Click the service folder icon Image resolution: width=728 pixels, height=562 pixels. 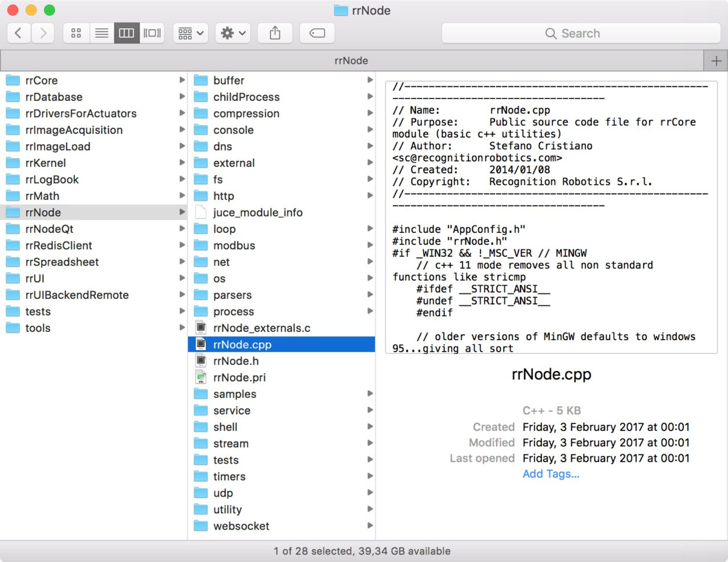click(x=201, y=410)
